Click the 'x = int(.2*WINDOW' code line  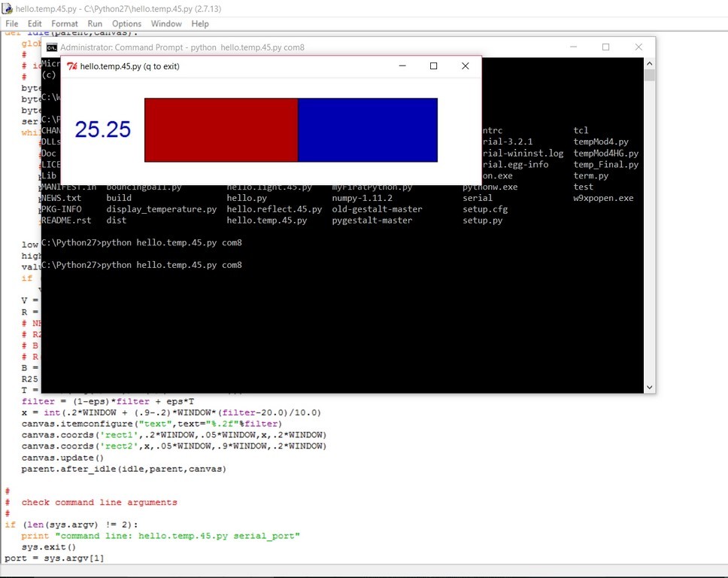[171, 412]
